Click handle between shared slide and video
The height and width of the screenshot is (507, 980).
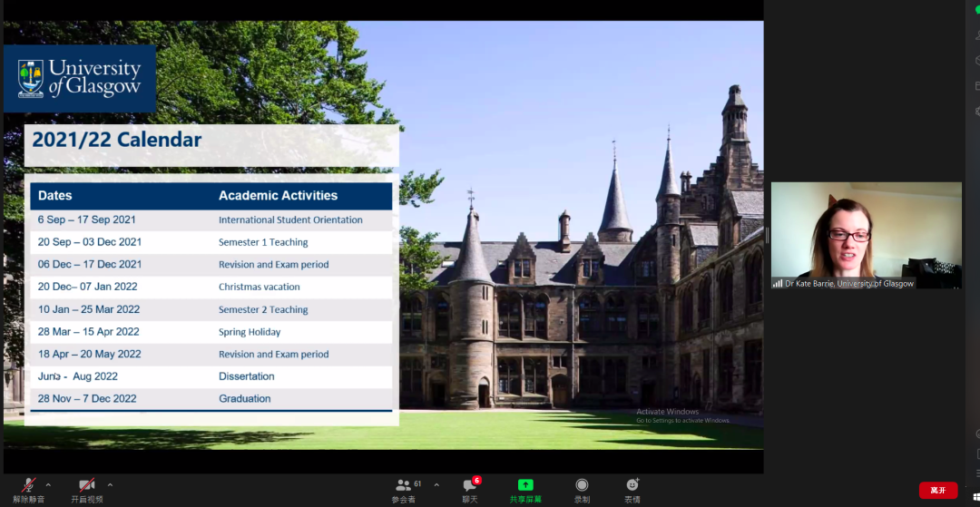(767, 236)
